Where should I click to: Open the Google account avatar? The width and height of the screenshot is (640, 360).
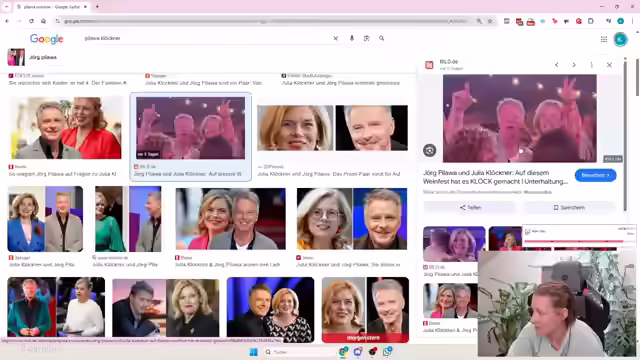(x=620, y=39)
